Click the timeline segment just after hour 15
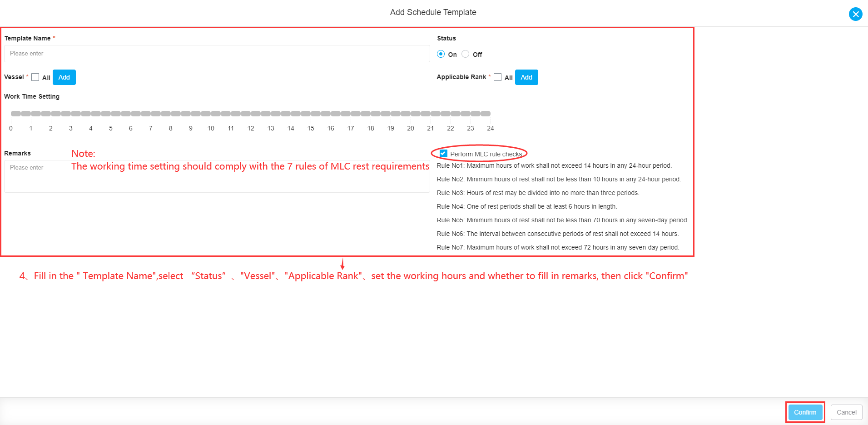868x425 pixels. pos(316,114)
